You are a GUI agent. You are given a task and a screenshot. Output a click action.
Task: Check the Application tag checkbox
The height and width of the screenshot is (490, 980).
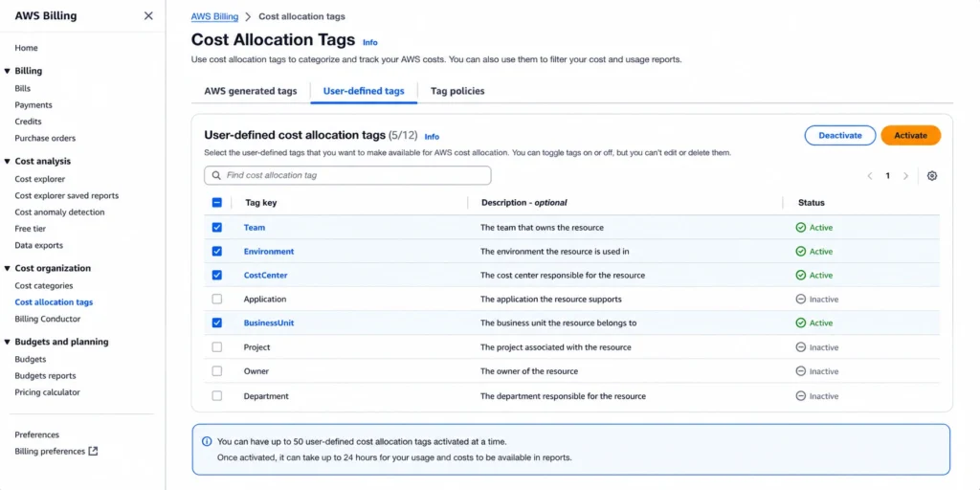tap(217, 300)
